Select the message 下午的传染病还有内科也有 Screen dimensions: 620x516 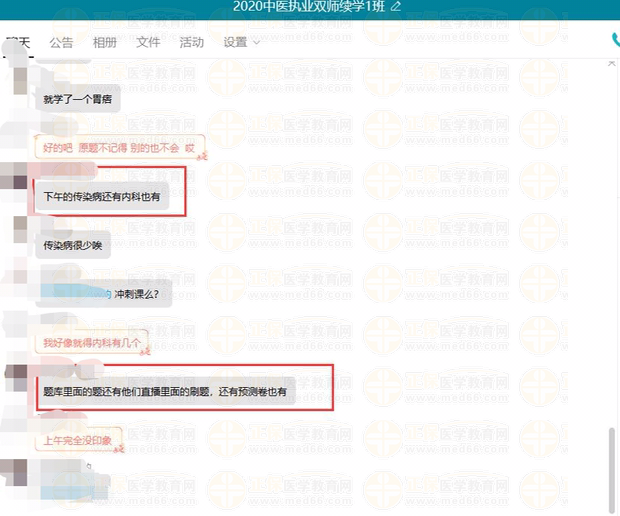(x=101, y=198)
